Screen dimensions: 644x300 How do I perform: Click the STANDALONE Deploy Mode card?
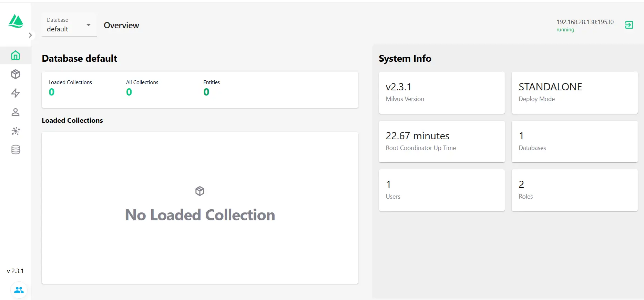coord(575,93)
